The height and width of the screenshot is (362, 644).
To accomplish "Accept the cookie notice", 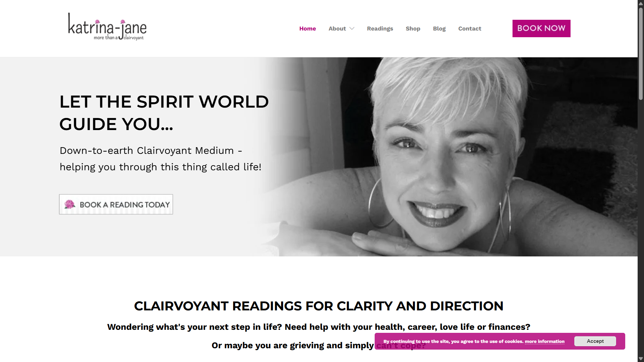I will pos(595,341).
